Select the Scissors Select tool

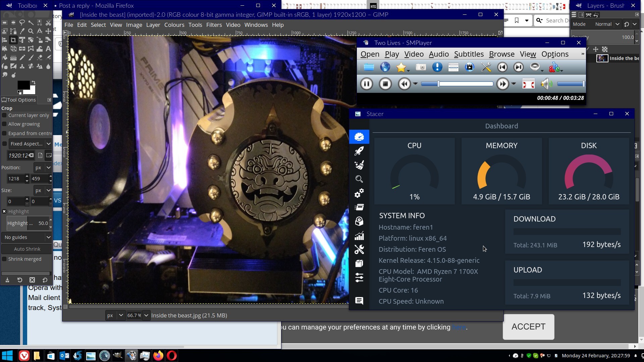[48, 22]
